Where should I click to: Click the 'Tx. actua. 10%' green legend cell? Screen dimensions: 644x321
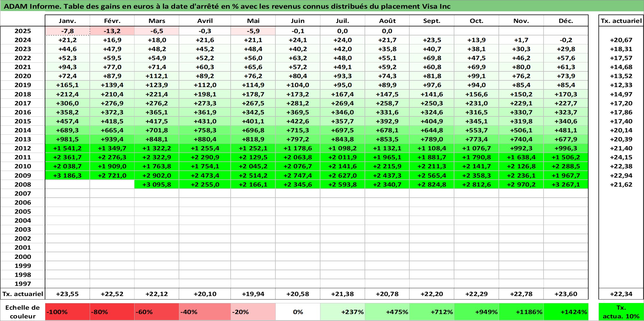pos(621,312)
